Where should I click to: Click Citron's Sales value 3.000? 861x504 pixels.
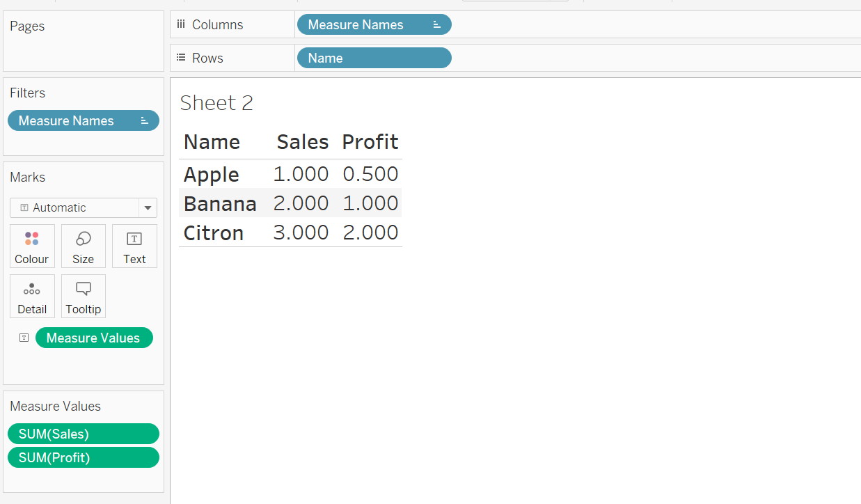301,233
